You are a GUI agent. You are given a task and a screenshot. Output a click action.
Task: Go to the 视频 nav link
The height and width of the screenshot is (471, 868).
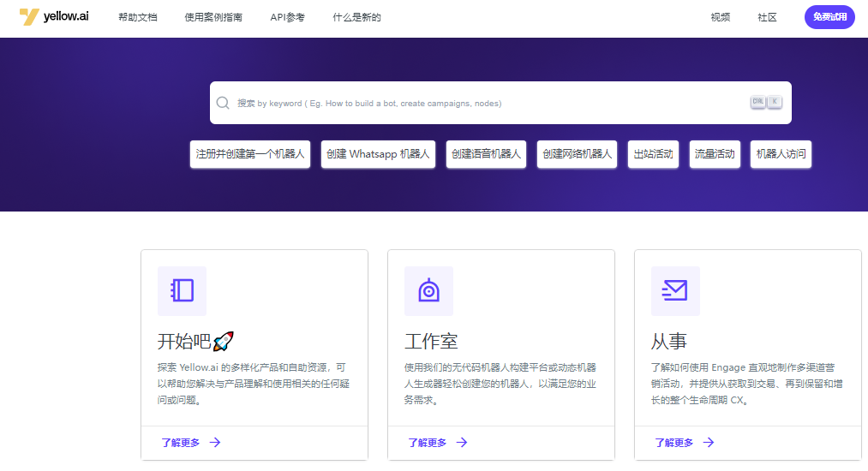click(721, 17)
